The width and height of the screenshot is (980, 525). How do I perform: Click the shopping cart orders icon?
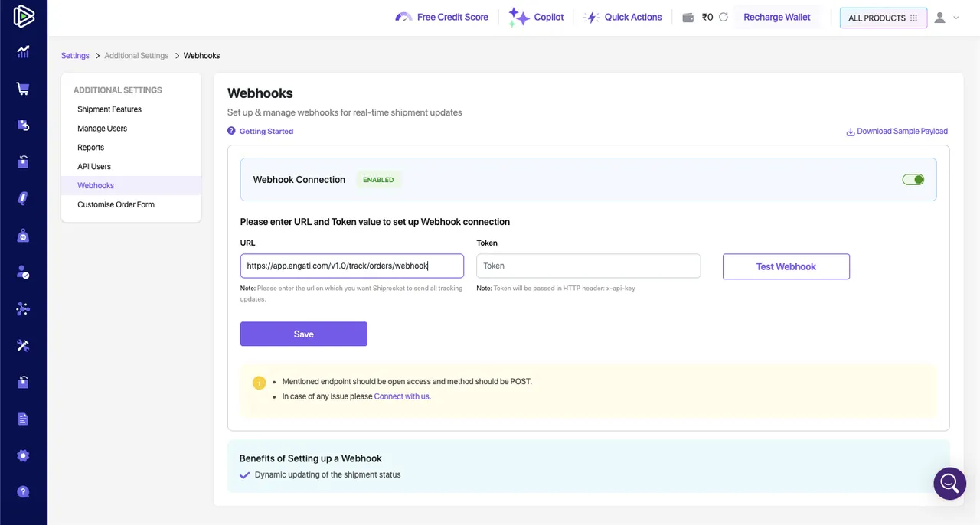(23, 89)
